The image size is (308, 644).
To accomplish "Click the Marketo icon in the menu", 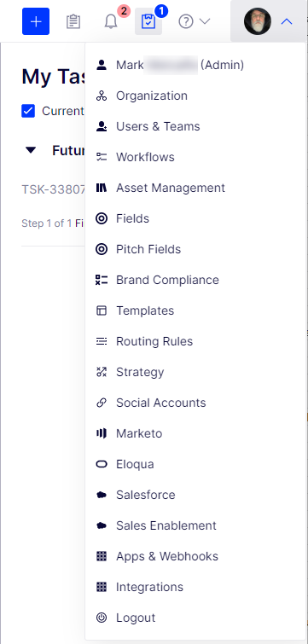I will click(102, 433).
